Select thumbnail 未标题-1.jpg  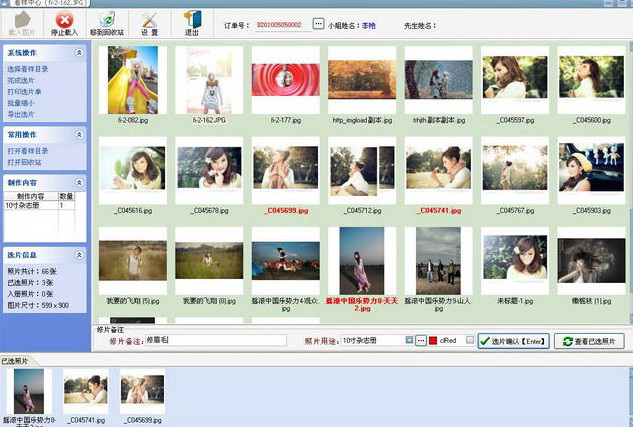pyautogui.click(x=515, y=261)
